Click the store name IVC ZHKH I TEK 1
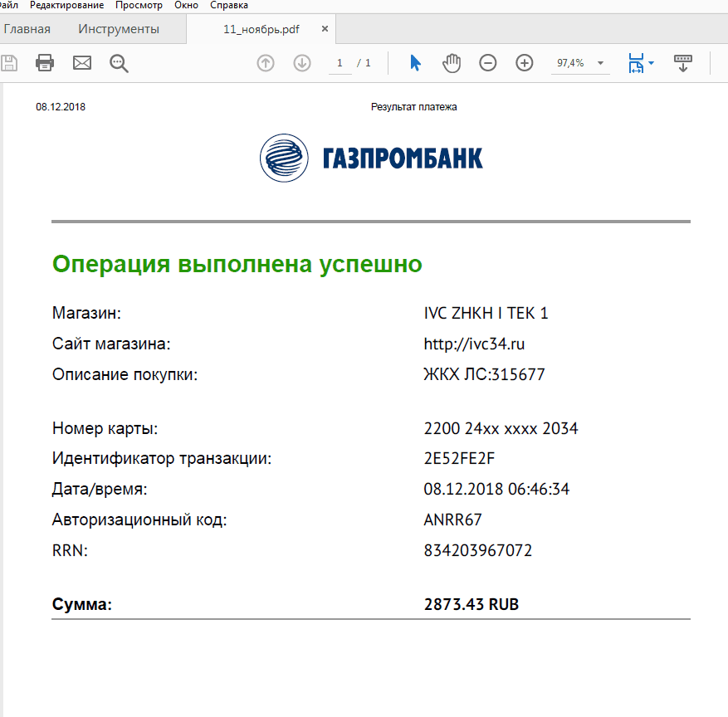 coord(486,313)
